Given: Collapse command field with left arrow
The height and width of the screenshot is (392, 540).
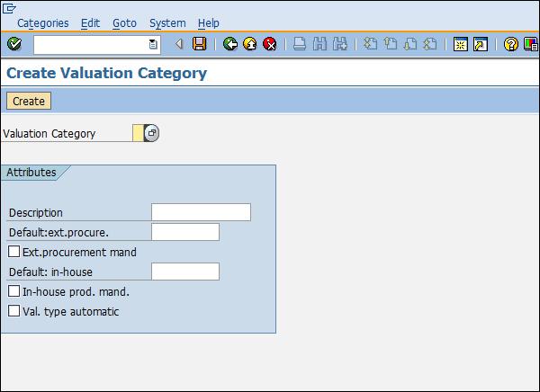Looking at the screenshot, I should (179, 44).
